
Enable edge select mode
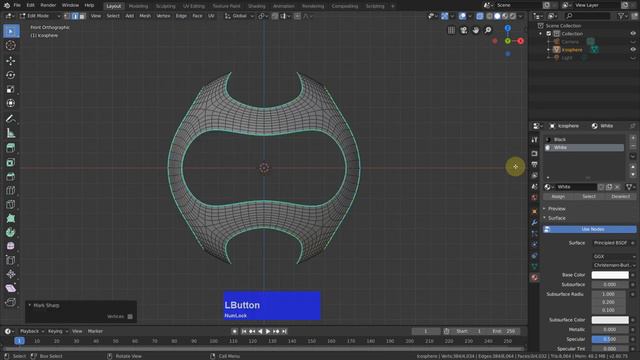(x=75, y=16)
